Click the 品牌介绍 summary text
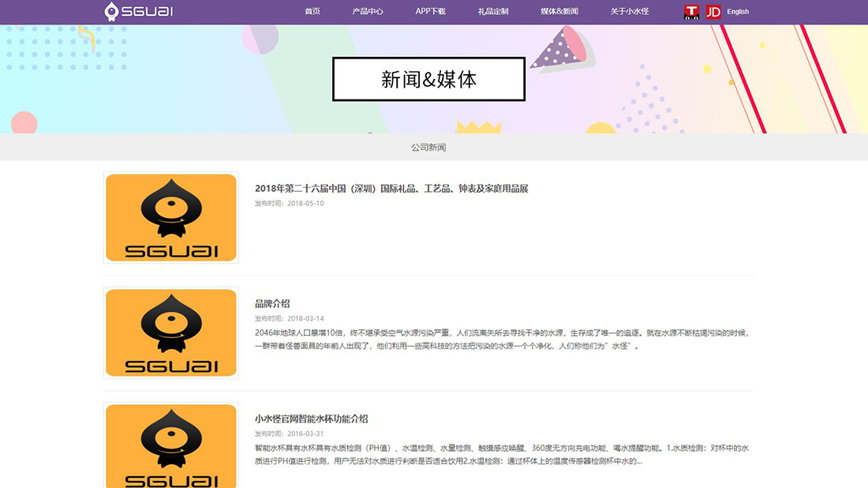The height and width of the screenshot is (488, 868). click(503, 338)
